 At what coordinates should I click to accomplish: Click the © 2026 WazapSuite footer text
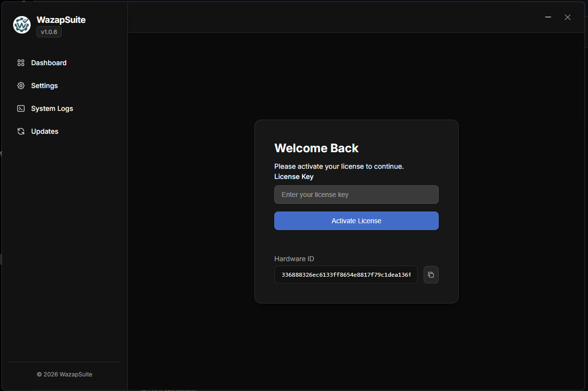click(64, 374)
